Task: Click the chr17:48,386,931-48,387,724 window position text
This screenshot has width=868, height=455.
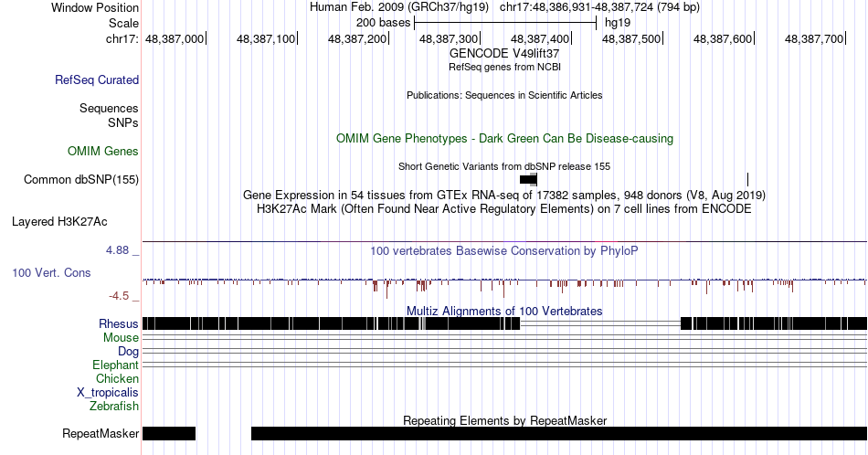Action: click(599, 7)
